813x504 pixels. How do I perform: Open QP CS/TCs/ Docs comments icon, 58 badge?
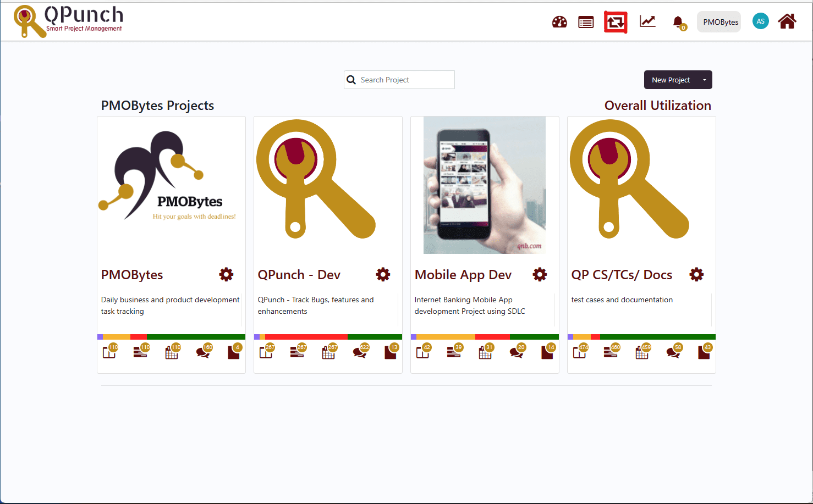[x=674, y=352]
